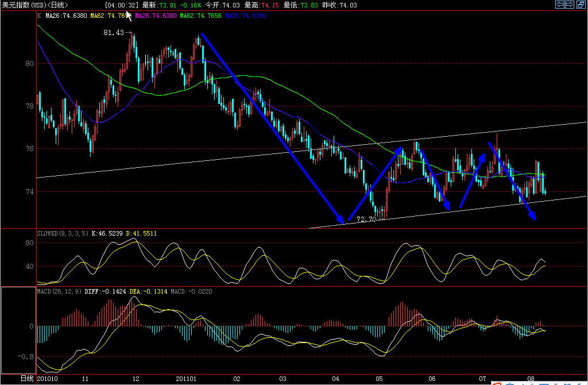Click the MACD:-0.0220 value
This screenshot has height=385, width=588.
point(192,291)
